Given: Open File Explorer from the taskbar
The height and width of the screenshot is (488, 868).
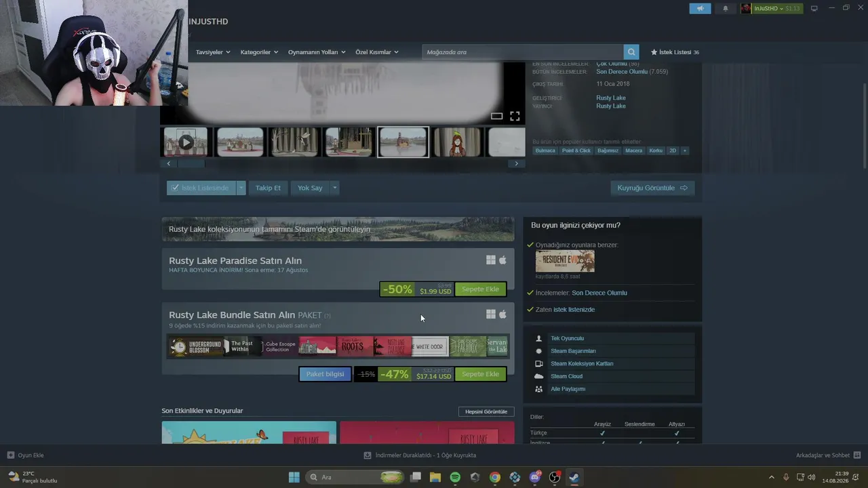Looking at the screenshot, I should click(435, 477).
